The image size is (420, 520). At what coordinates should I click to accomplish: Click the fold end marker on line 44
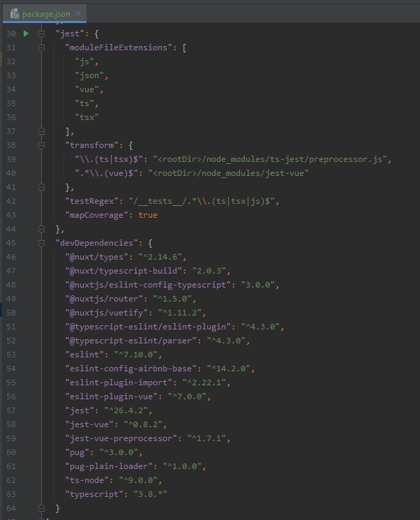tap(41, 229)
